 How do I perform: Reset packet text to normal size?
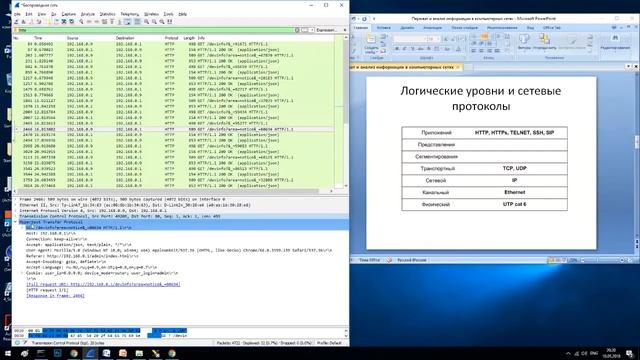162,22
